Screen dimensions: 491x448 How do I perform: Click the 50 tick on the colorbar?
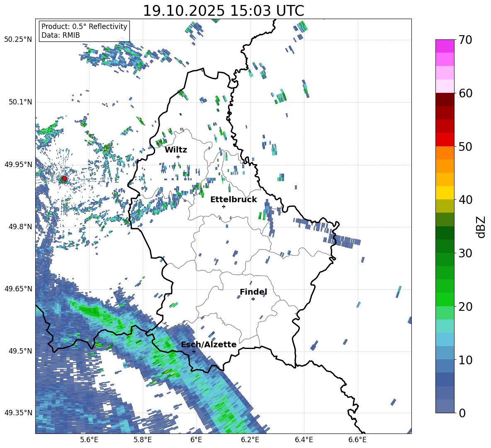465,146
